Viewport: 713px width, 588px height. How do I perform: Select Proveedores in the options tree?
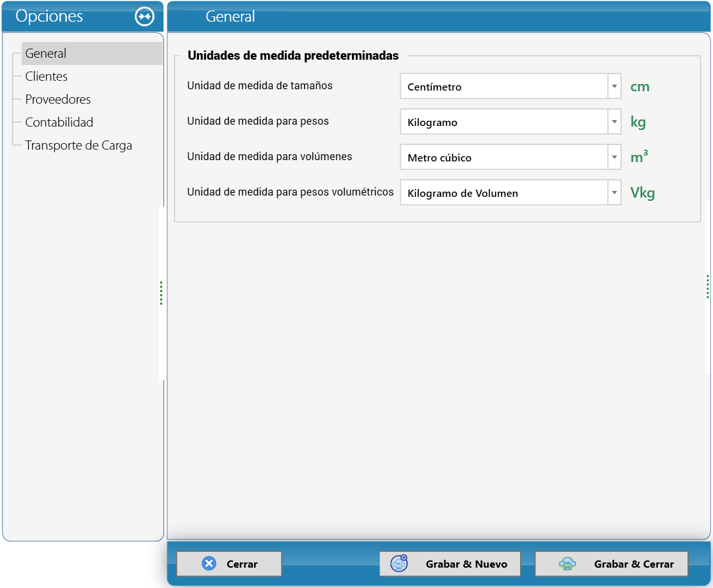[58, 99]
